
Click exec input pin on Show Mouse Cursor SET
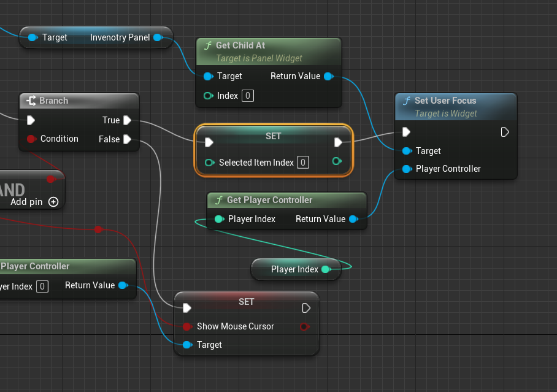point(187,308)
